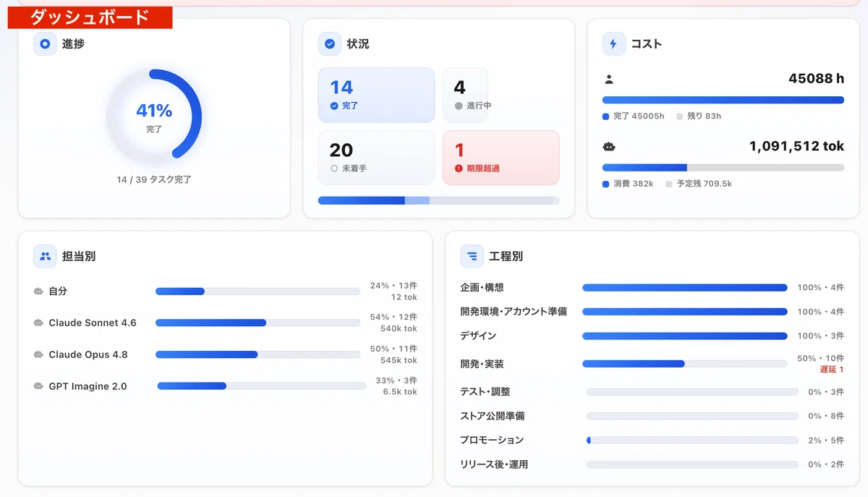Select the Claude Sonnet 4.6 label

click(x=93, y=323)
